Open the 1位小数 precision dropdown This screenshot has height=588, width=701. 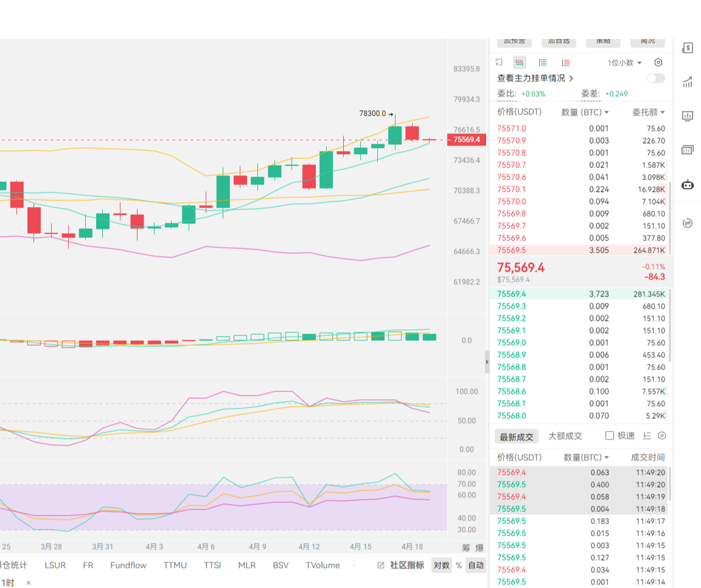[x=624, y=63]
